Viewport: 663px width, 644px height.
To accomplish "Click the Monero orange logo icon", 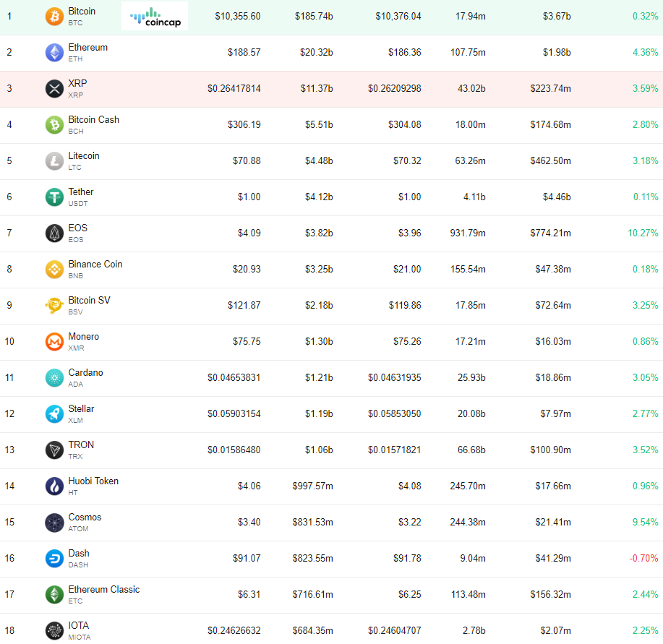I will click(54, 342).
